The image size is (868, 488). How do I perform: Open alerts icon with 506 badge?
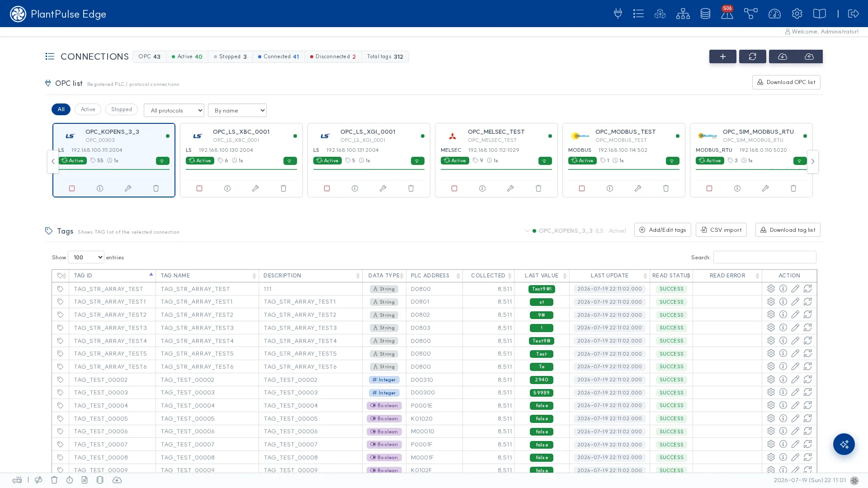pyautogui.click(x=727, y=14)
